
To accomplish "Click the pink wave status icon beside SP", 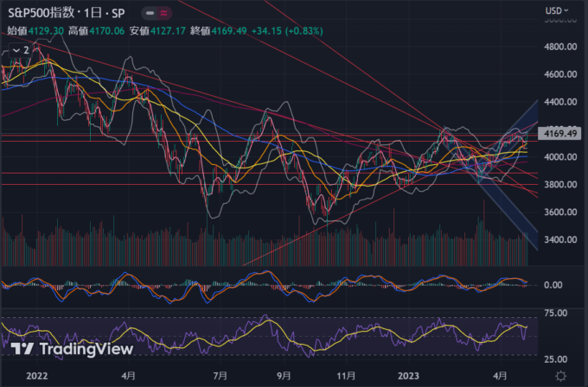I will [x=164, y=13].
